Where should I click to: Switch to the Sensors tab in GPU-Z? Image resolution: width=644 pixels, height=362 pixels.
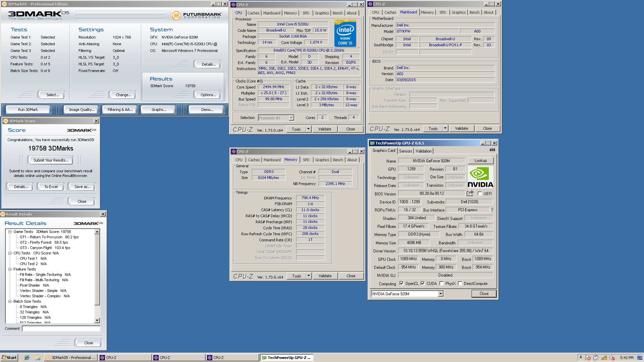pos(406,151)
